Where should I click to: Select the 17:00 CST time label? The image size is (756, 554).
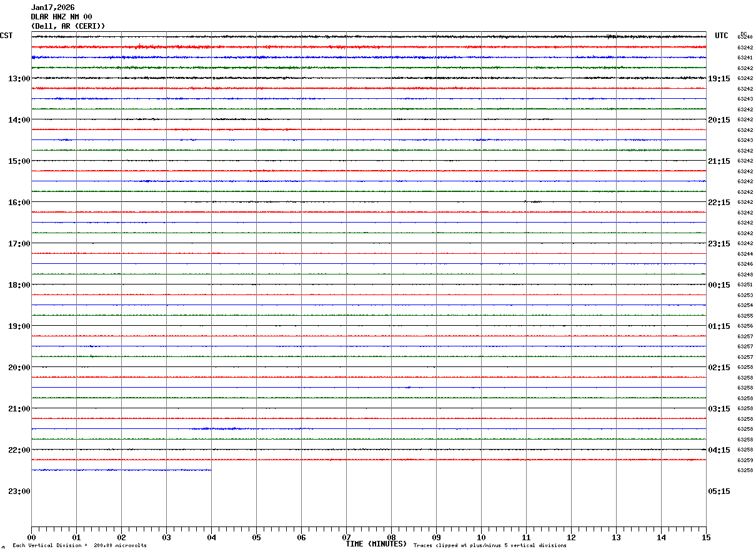[x=19, y=244]
